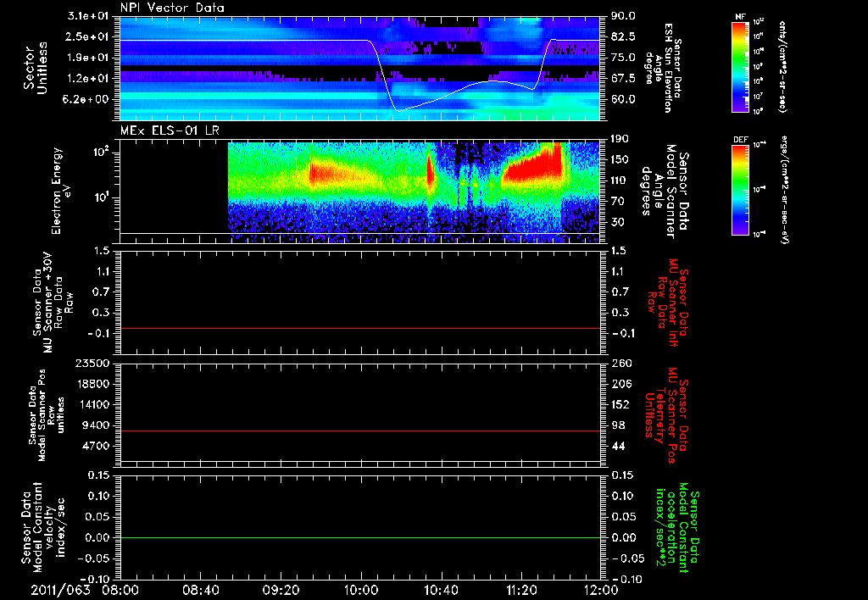Click the 12:00 time axis label
The image size is (868, 600).
[x=601, y=590]
